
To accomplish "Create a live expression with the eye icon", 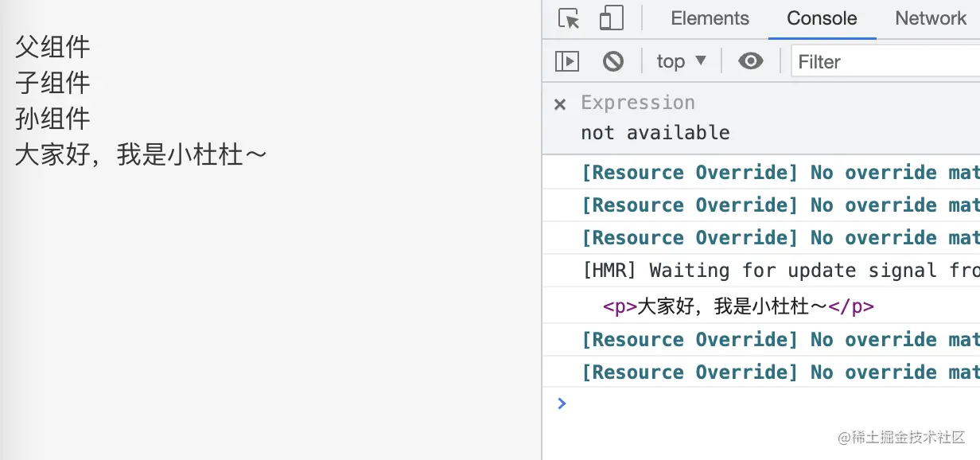I will [750, 61].
